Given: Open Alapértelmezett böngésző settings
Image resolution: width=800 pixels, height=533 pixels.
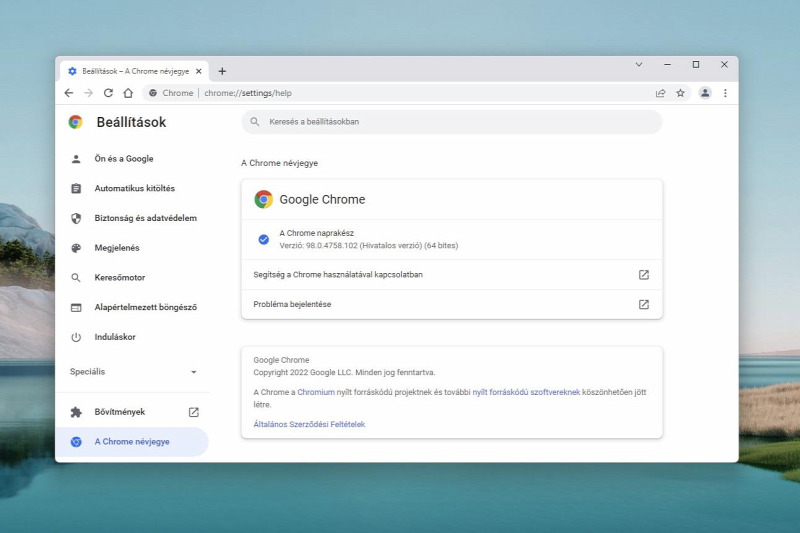Looking at the screenshot, I should pos(133,307).
